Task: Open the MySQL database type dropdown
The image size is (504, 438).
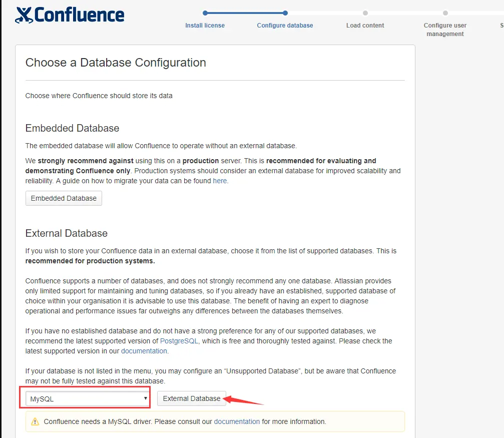Action: click(88, 399)
